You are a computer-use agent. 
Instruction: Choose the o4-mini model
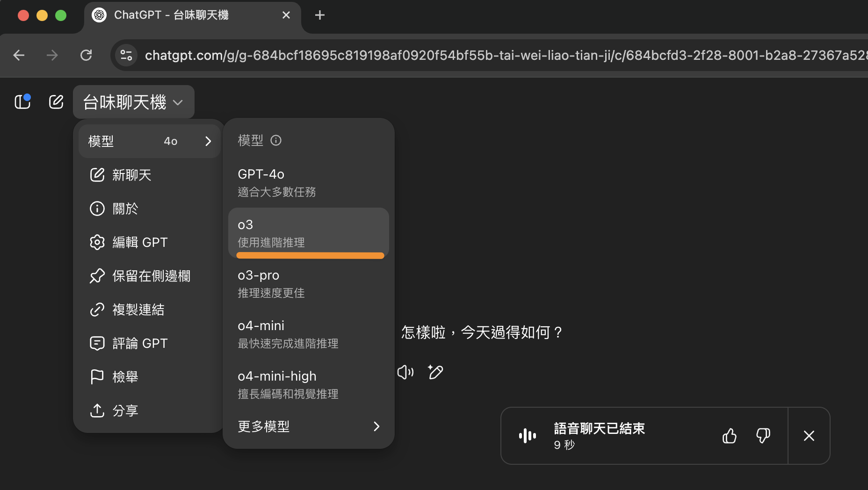coord(309,334)
